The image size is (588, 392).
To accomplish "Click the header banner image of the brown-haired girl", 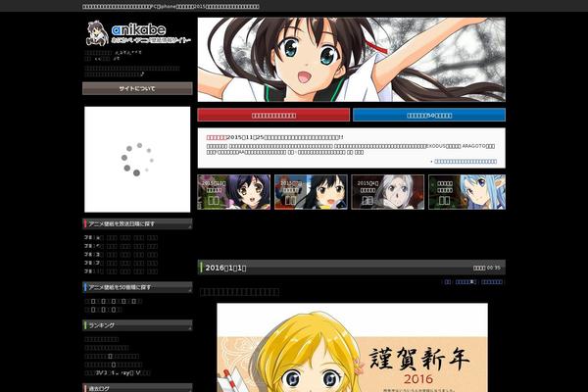I will (x=352, y=60).
